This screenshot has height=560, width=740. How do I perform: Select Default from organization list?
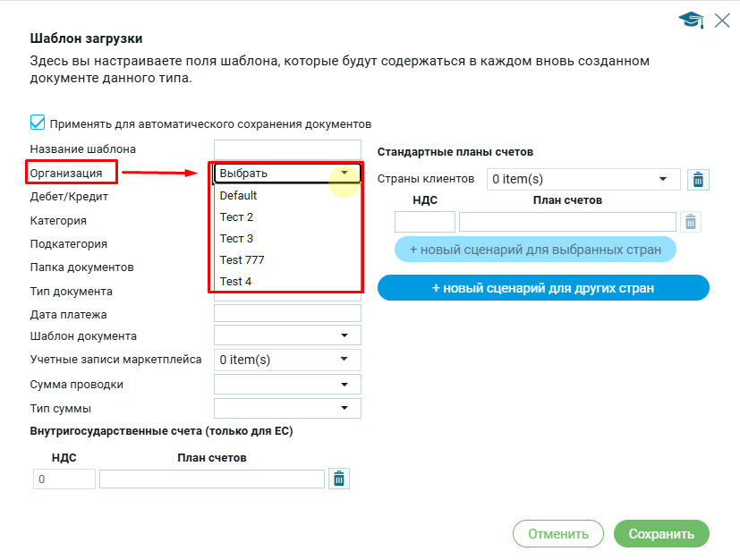[238, 196]
